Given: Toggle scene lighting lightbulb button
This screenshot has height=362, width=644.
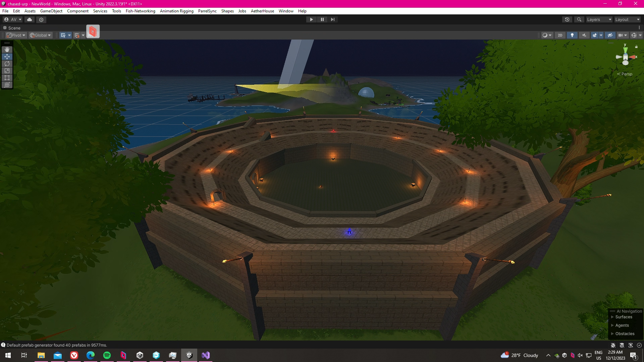Looking at the screenshot, I should [572, 35].
